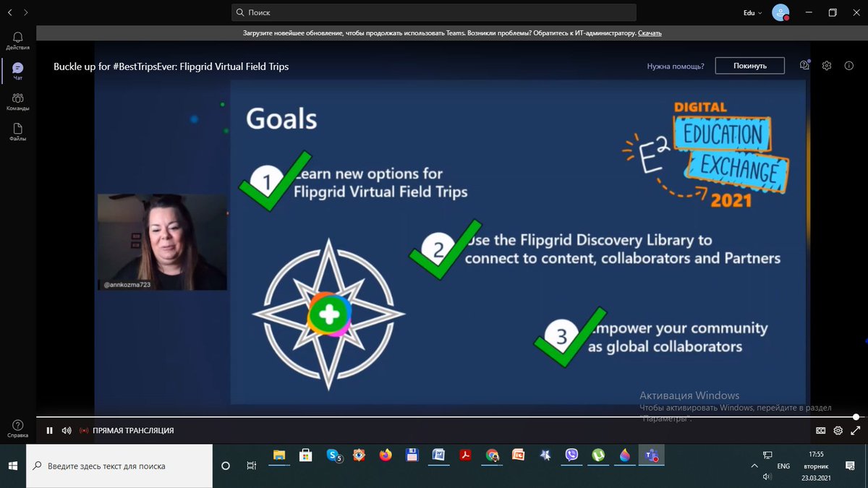
Task: Click the stream progress bar handle
Action: tap(856, 417)
